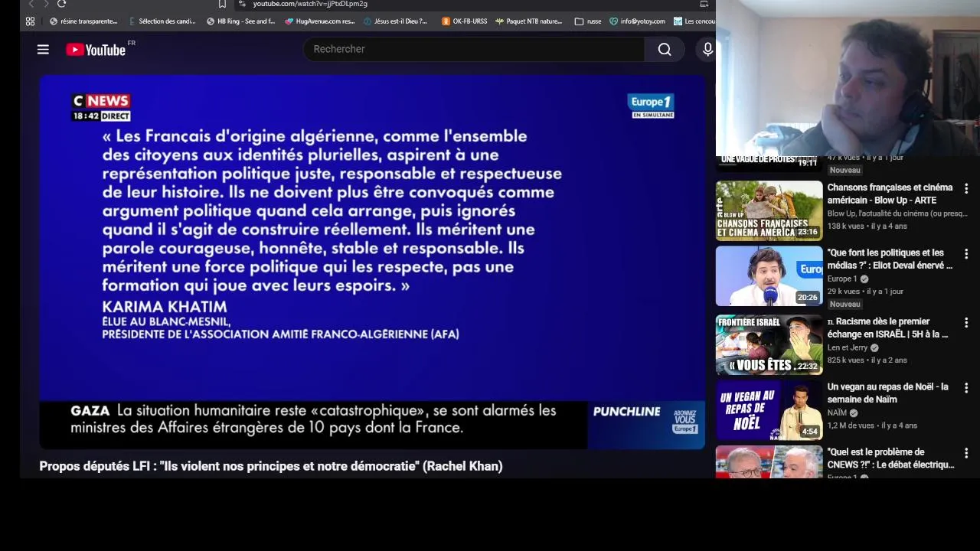Open the HugAvenue.com bookmark
Image resolution: width=980 pixels, height=551 pixels.
tap(319, 21)
